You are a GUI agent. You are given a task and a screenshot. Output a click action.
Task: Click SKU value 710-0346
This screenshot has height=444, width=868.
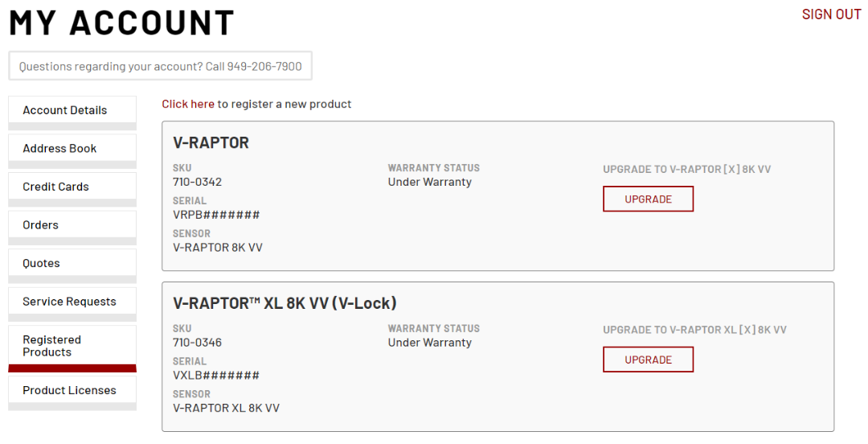[197, 343]
